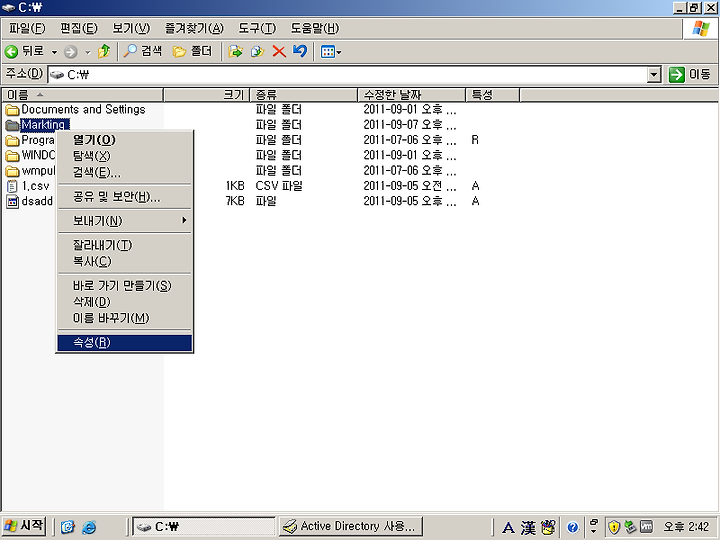Click the Back (뒤로) toolbar button
The height and width of the screenshot is (540, 720).
tap(24, 51)
